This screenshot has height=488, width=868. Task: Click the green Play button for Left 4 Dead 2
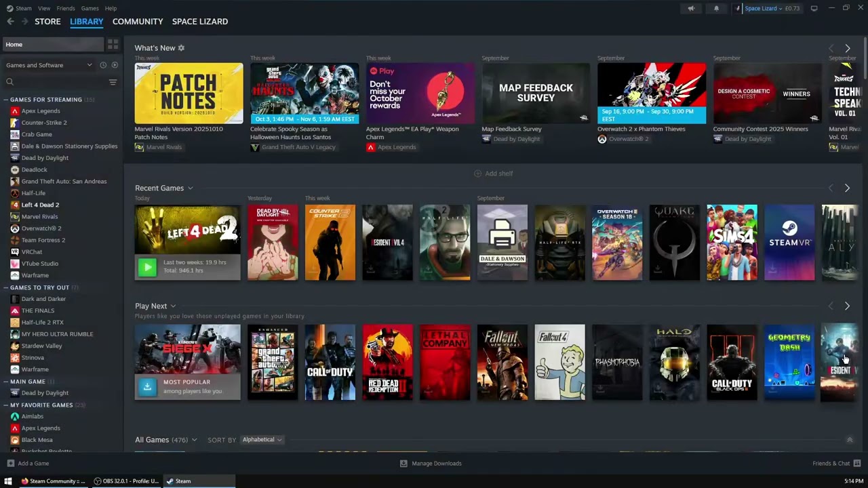[147, 267]
